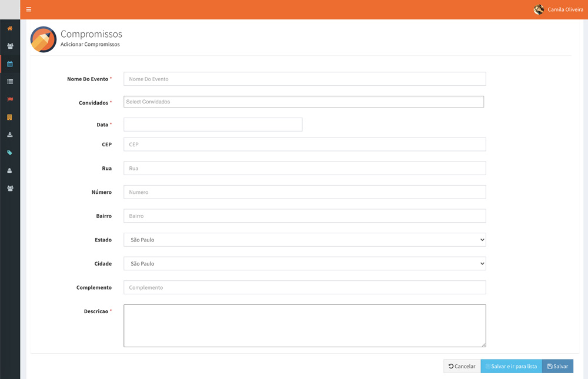The height and width of the screenshot is (379, 588).
Task: Click the Compromissos page heading
Action: click(x=92, y=33)
